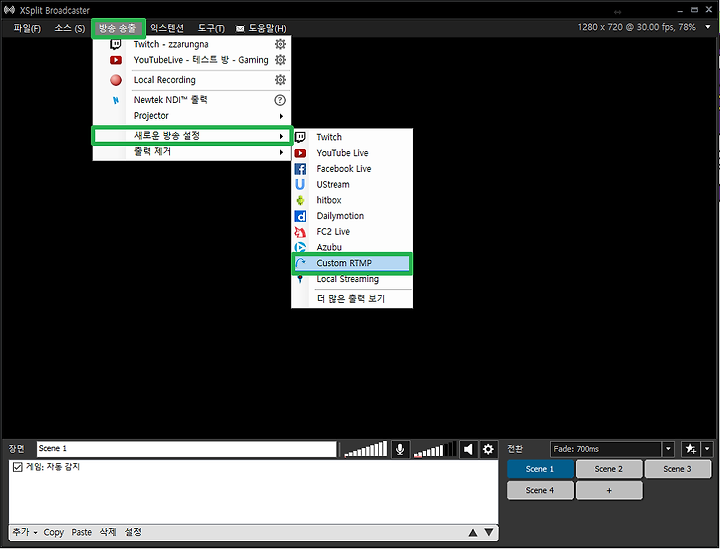Click the Newtek NDI blue icon
720x549 pixels.
point(116,100)
